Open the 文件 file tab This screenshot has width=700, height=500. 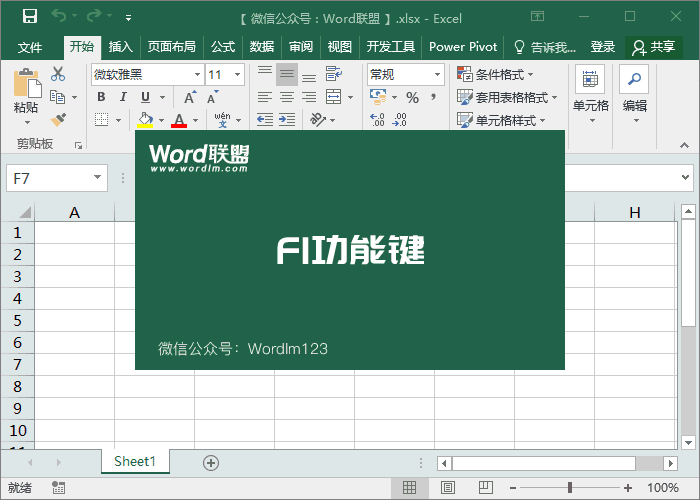pos(30,47)
